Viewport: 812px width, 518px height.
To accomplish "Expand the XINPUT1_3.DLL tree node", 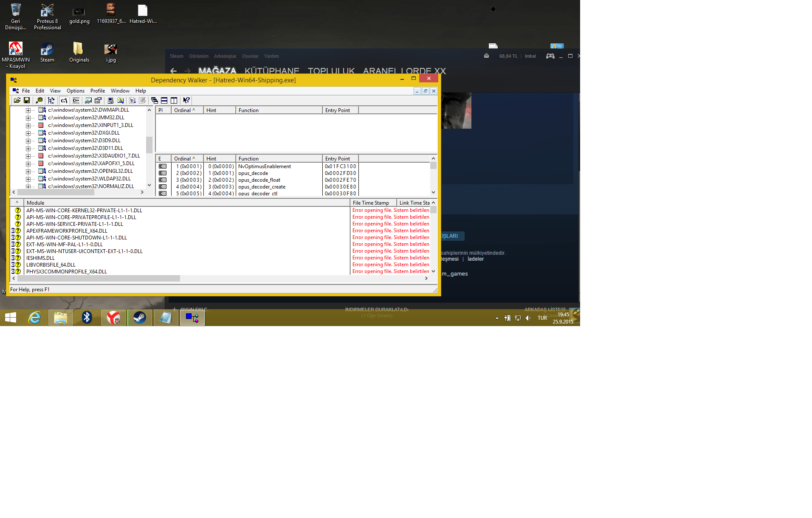I will tap(28, 126).
